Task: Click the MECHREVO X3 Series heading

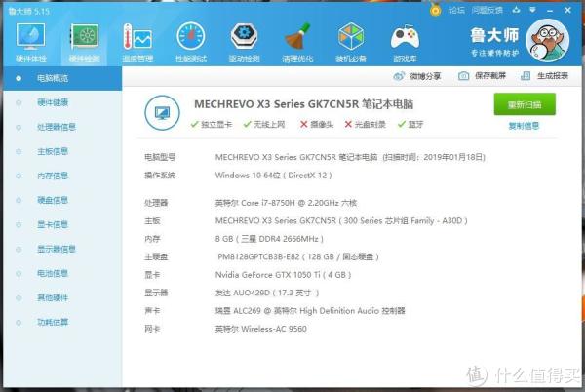Action: tap(303, 104)
